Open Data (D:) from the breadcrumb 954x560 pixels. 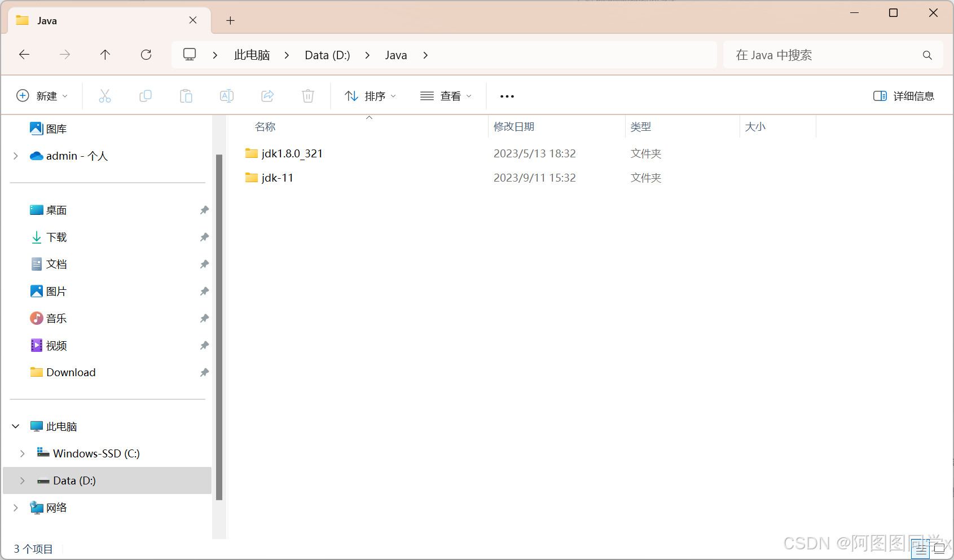[x=327, y=55]
